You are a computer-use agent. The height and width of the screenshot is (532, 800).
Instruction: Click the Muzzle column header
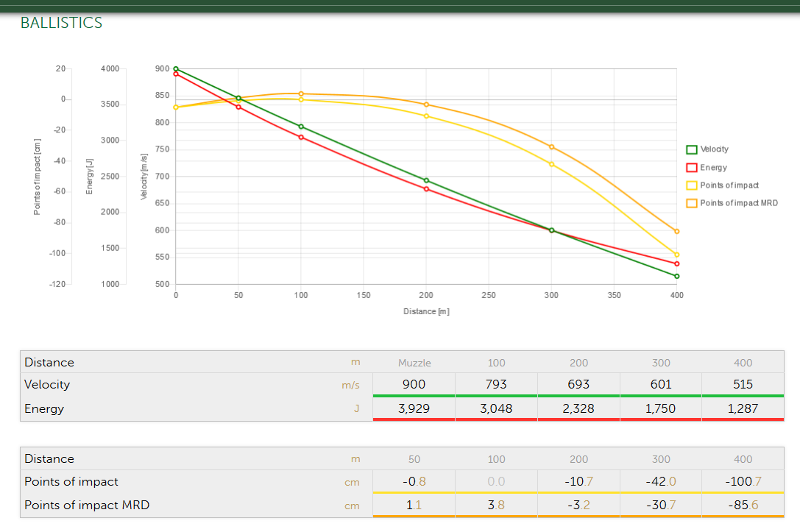pyautogui.click(x=414, y=363)
